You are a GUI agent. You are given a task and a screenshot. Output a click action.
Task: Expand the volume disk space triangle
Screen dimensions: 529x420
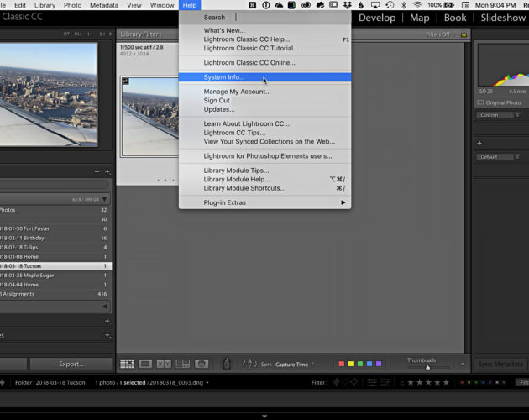[105, 199]
